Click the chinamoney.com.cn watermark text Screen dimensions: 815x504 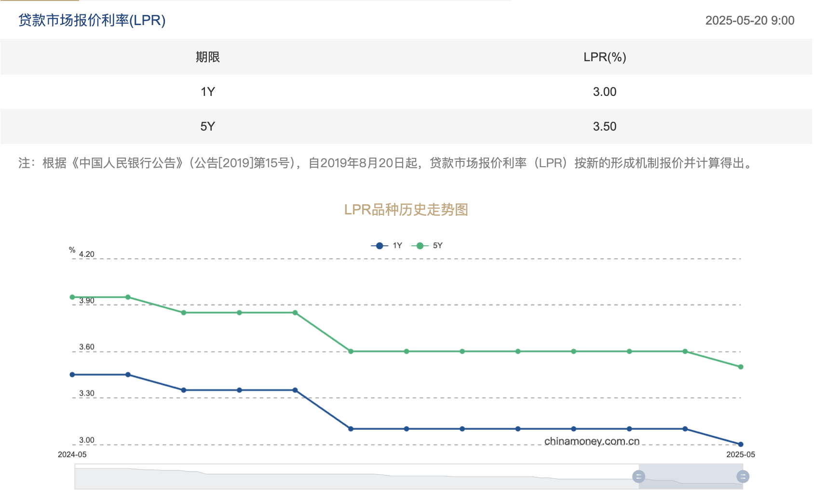[592, 441]
